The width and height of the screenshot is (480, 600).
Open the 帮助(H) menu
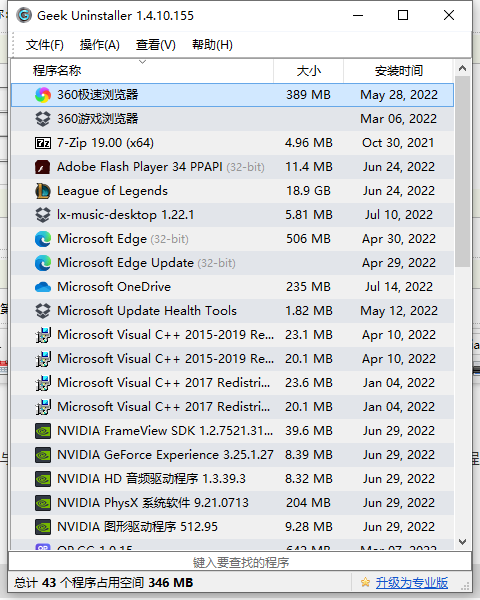tap(212, 45)
